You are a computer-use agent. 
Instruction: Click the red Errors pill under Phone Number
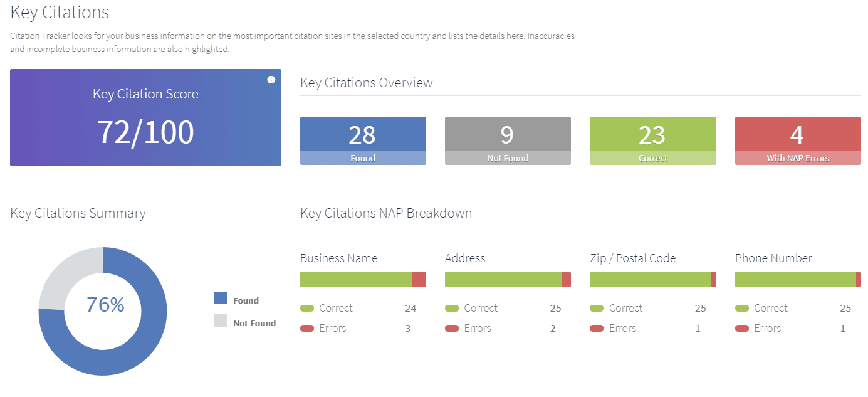(x=742, y=329)
